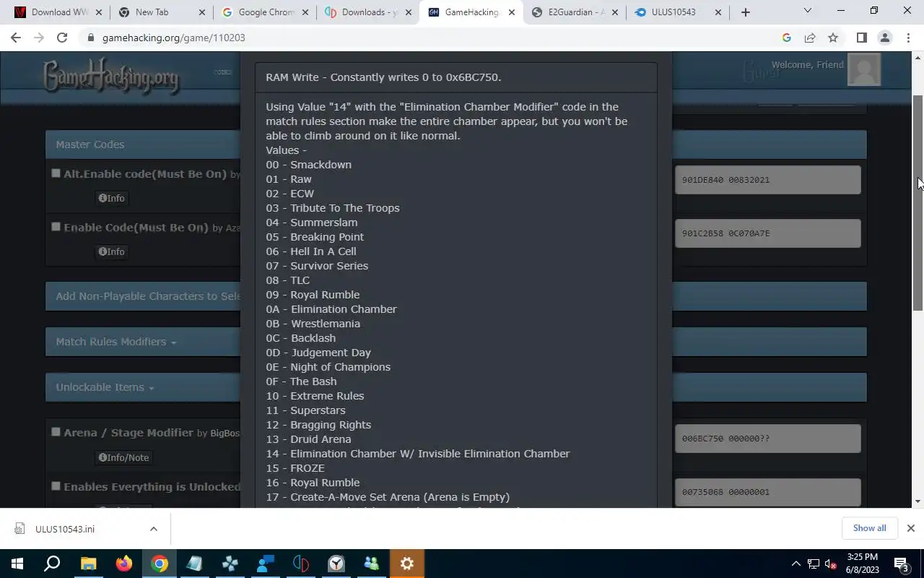This screenshot has width=924, height=578.
Task: Click the network tray icon
Action: pyautogui.click(x=814, y=564)
